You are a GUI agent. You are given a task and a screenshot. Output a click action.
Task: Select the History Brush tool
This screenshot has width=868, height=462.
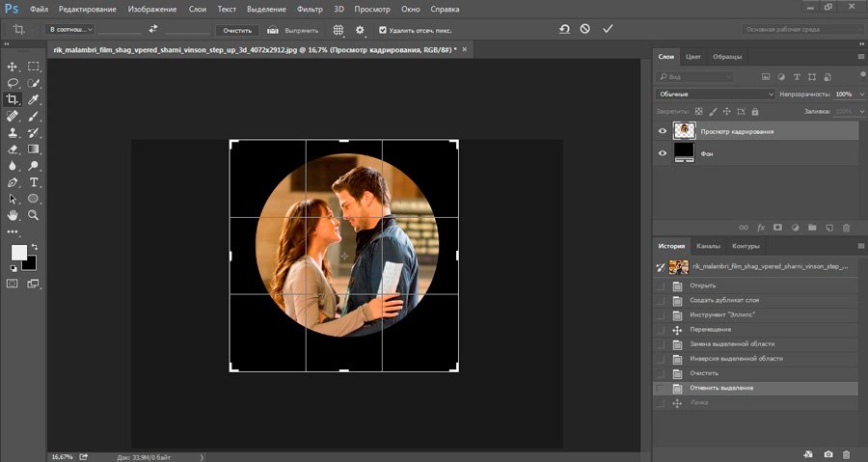33,133
